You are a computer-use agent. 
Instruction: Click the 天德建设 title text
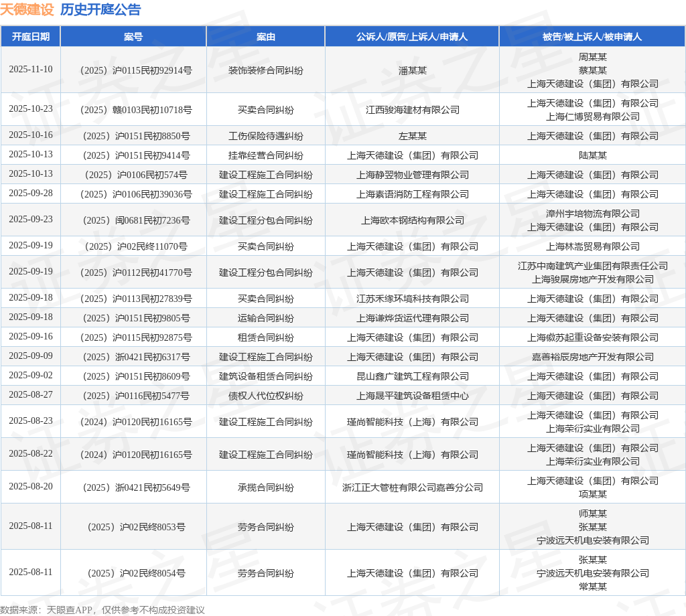pos(27,9)
